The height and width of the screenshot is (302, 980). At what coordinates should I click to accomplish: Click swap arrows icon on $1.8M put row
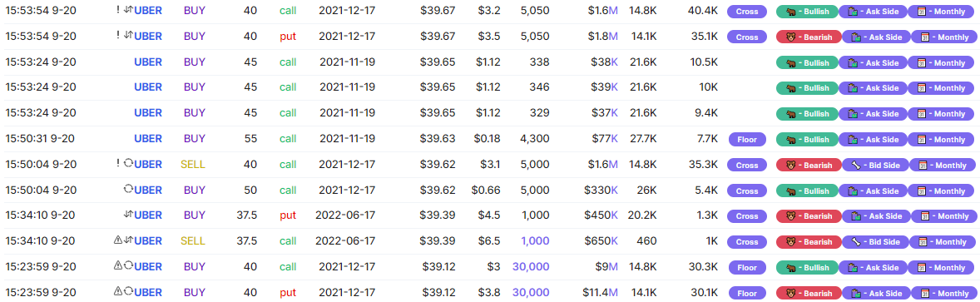click(129, 37)
